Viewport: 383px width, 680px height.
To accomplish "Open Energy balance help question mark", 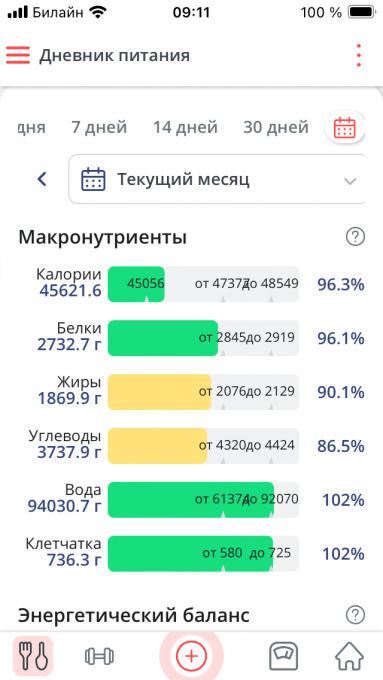I will [355, 615].
